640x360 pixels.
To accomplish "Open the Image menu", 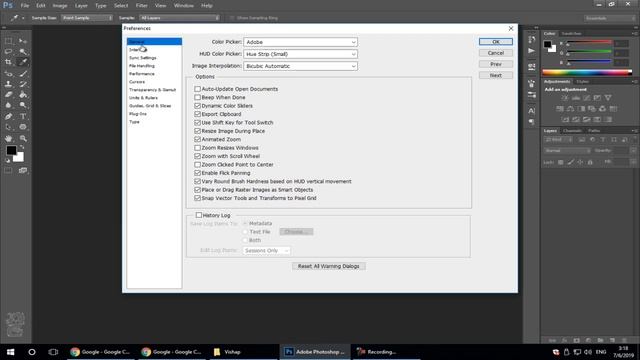I will tap(60, 6).
